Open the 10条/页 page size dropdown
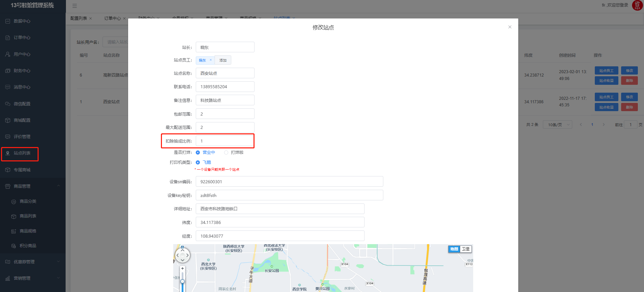The image size is (644, 292). [x=557, y=125]
